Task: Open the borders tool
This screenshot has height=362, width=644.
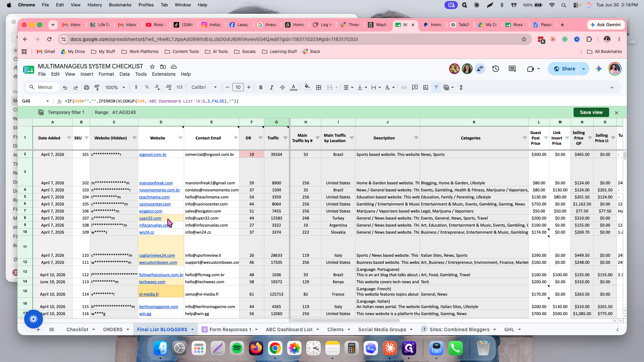Action: point(319,87)
